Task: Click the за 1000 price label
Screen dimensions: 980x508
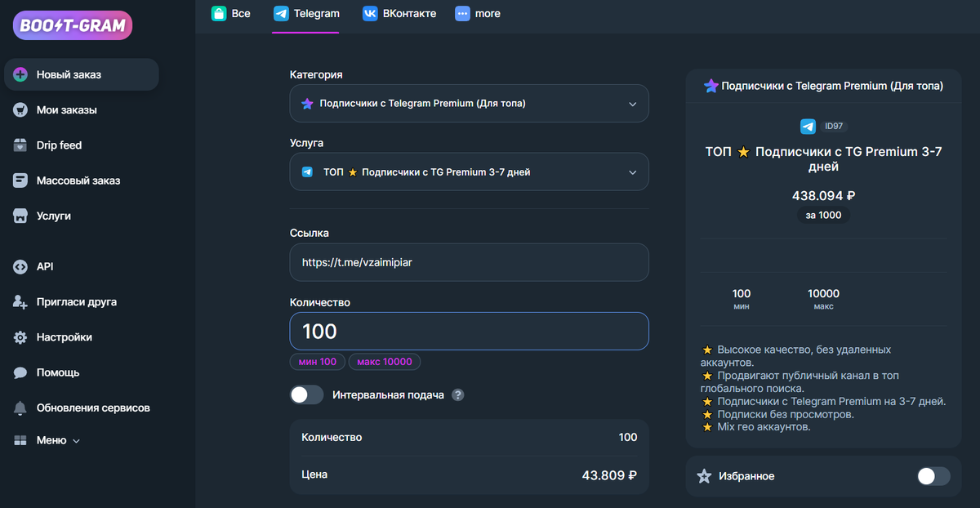Action: pos(824,215)
